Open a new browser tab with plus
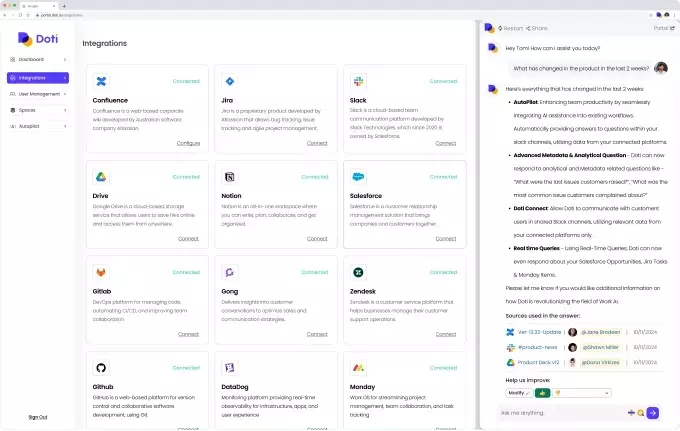Image resolution: width=680 pixels, height=431 pixels. click(64, 6)
